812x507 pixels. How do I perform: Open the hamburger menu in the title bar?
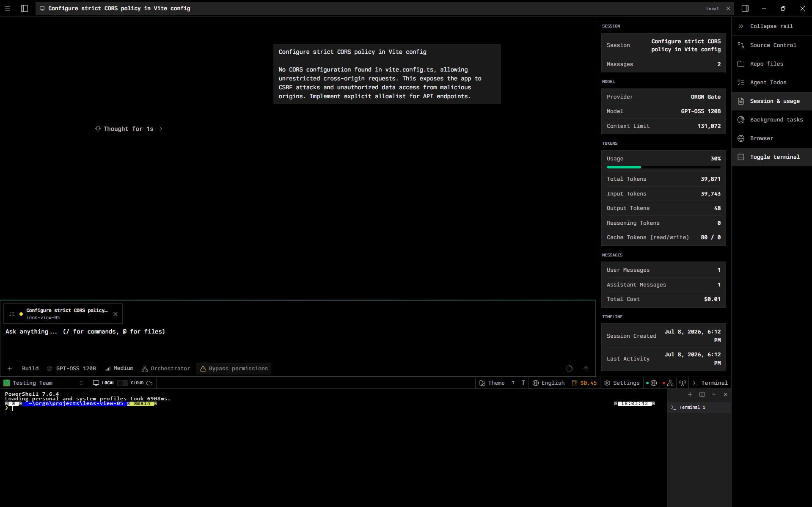point(8,8)
